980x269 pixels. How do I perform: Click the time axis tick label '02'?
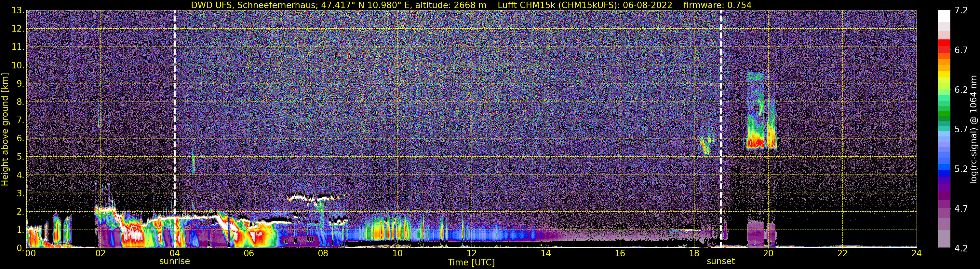tap(101, 253)
